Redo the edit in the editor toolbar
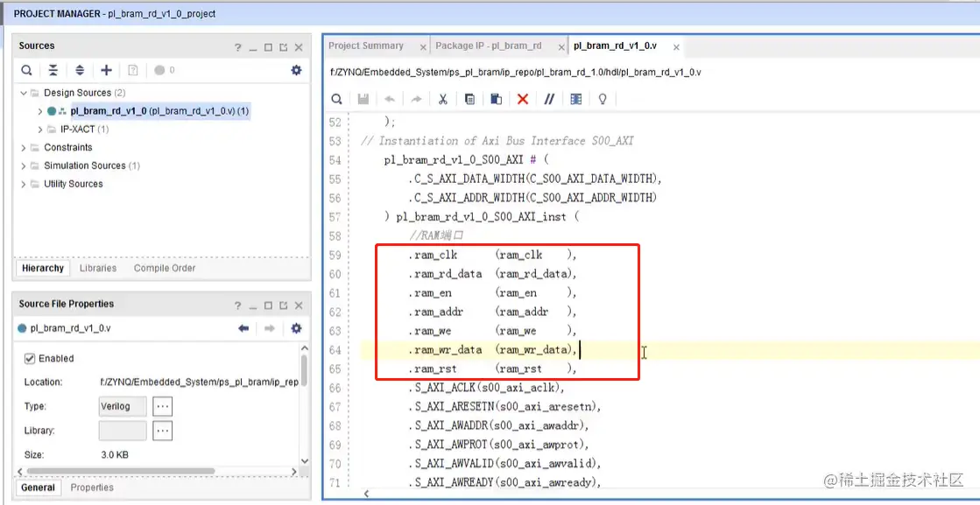This screenshot has width=980, height=505. pos(416,99)
